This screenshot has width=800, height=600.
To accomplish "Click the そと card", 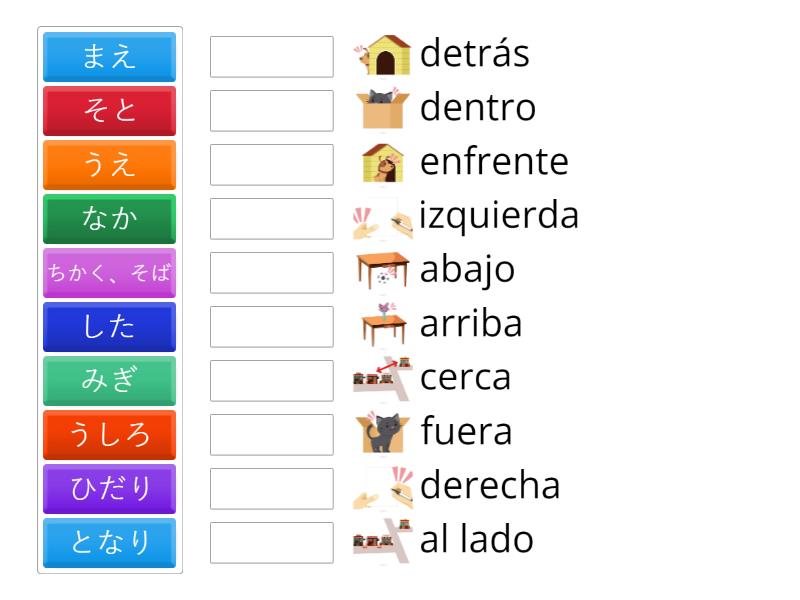I will pos(109,111).
